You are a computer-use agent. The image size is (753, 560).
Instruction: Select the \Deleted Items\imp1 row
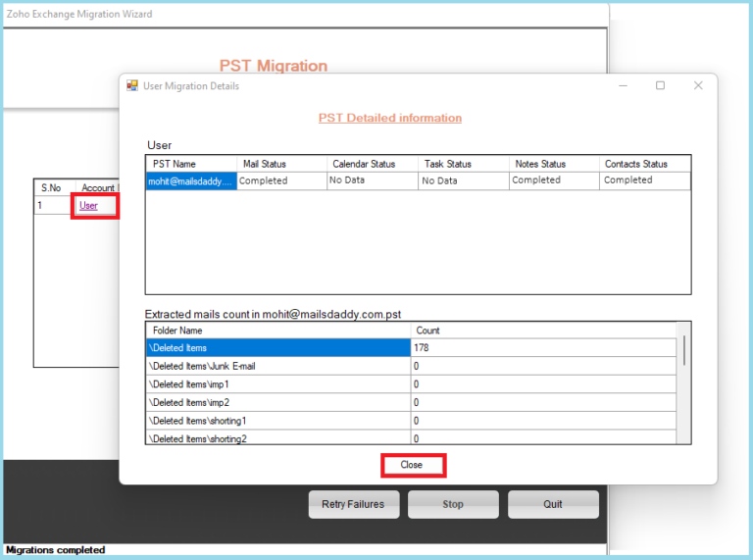click(411, 384)
